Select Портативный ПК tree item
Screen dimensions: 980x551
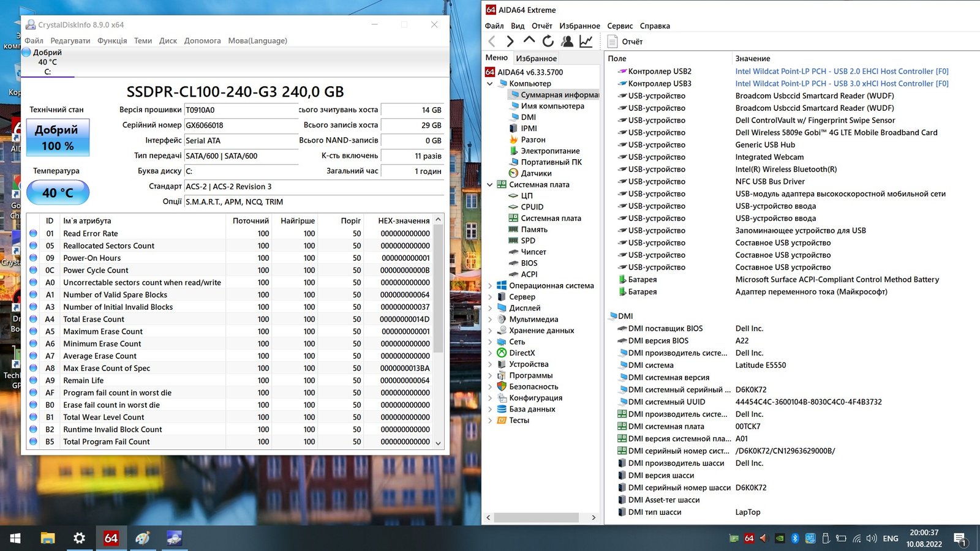coord(551,162)
